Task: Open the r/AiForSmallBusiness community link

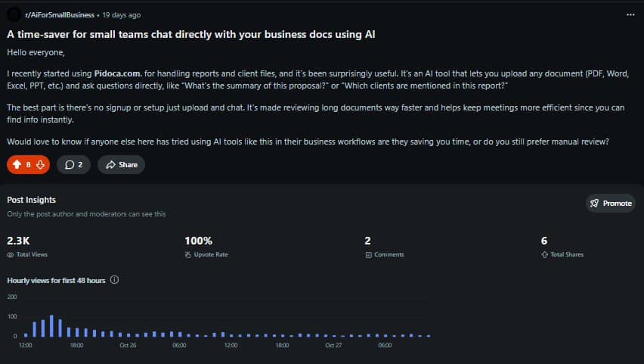Action: pyautogui.click(x=60, y=14)
